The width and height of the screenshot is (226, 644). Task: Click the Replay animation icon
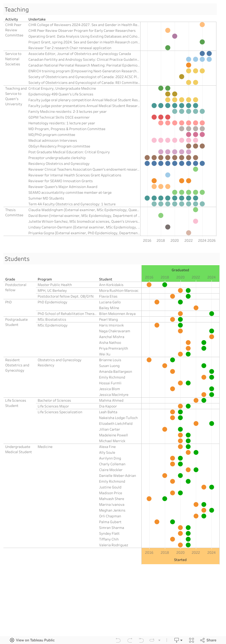tap(141, 640)
